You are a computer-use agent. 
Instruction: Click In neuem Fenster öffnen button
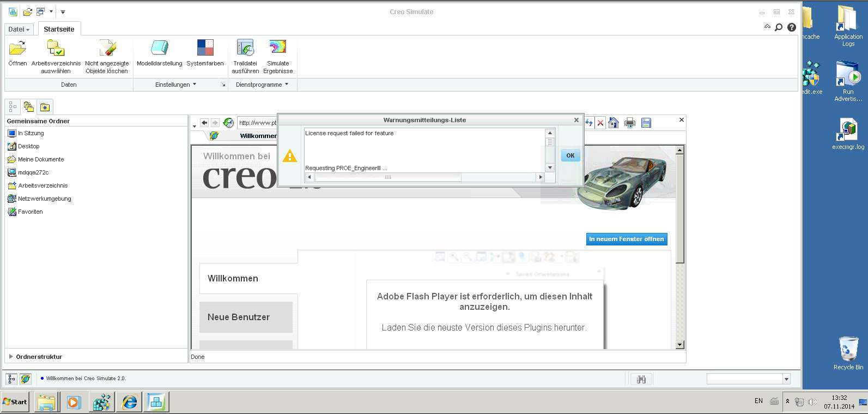[627, 239]
